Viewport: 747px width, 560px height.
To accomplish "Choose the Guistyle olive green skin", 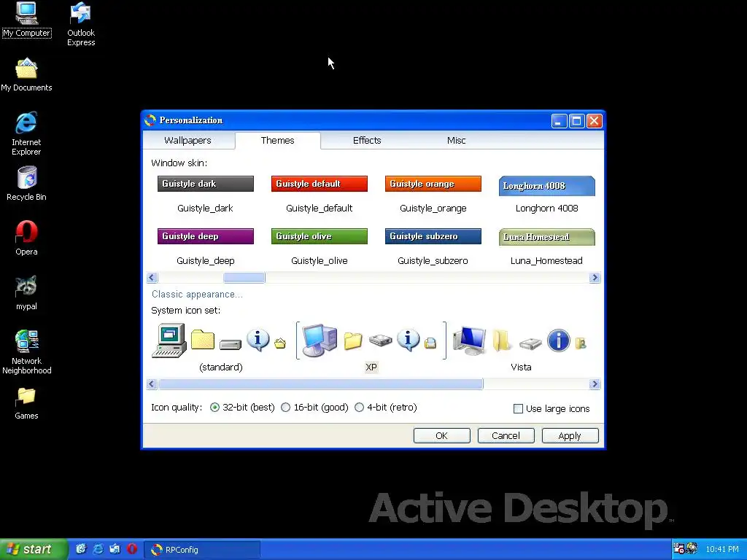I will [x=320, y=246].
